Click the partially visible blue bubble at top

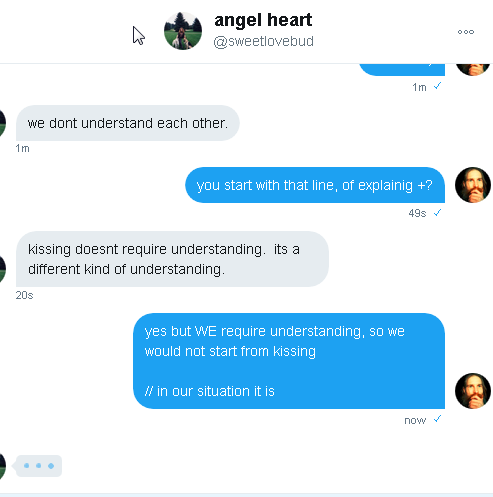pos(402,69)
